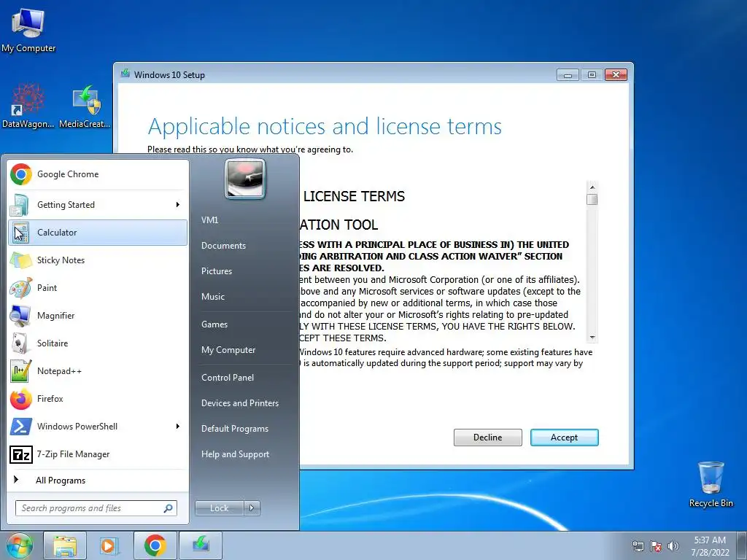Open shutdown options arrow next to Lock

[252, 508]
